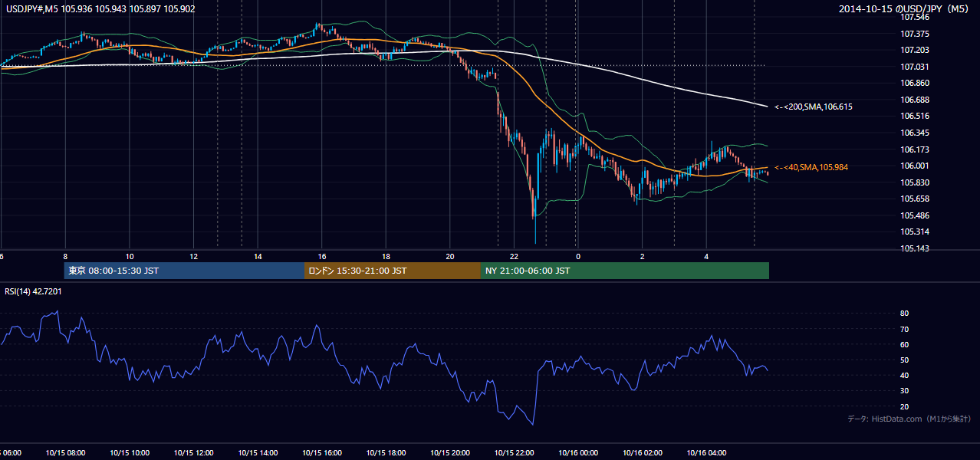Image resolution: width=980 pixels, height=460 pixels.
Task: Click the bottom date label 10/15 14:00
Action: click(x=258, y=453)
